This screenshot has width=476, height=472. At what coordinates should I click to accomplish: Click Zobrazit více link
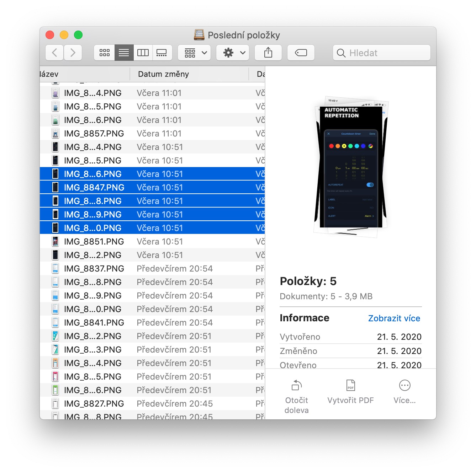(394, 318)
